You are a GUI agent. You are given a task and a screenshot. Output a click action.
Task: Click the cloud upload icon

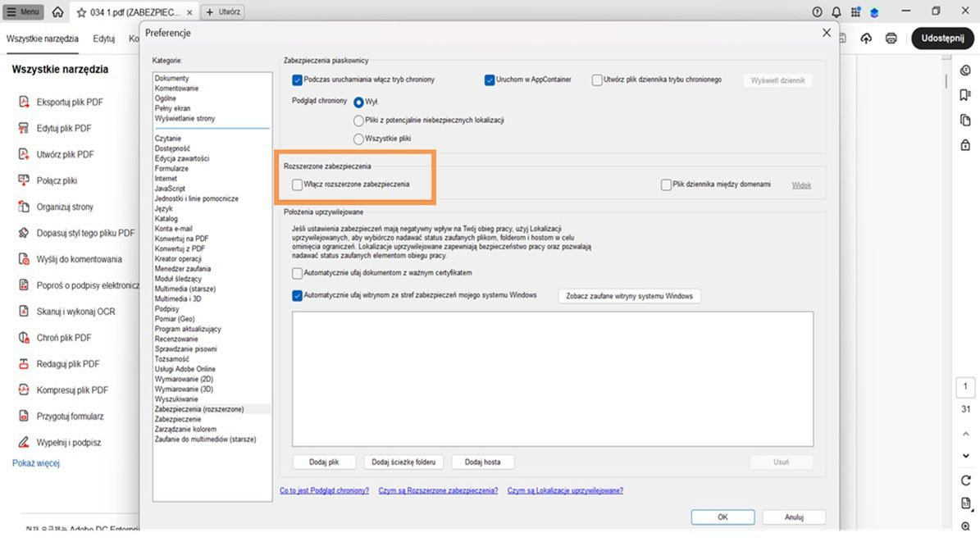[866, 39]
